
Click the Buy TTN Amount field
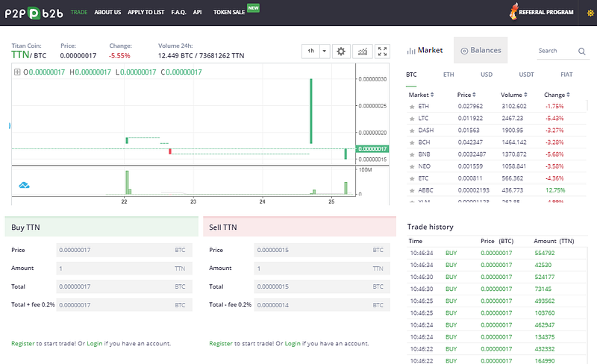point(124,269)
